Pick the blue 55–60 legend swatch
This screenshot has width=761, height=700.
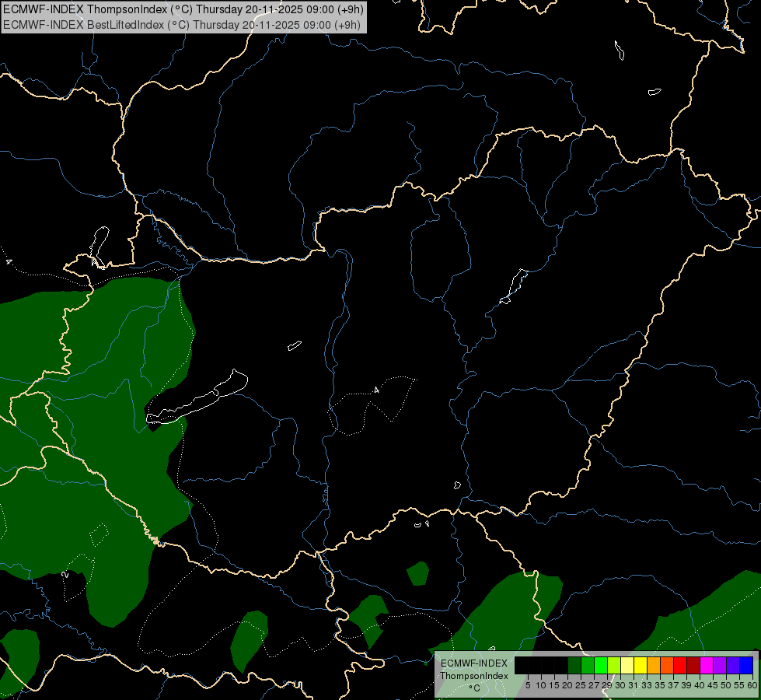point(746,665)
